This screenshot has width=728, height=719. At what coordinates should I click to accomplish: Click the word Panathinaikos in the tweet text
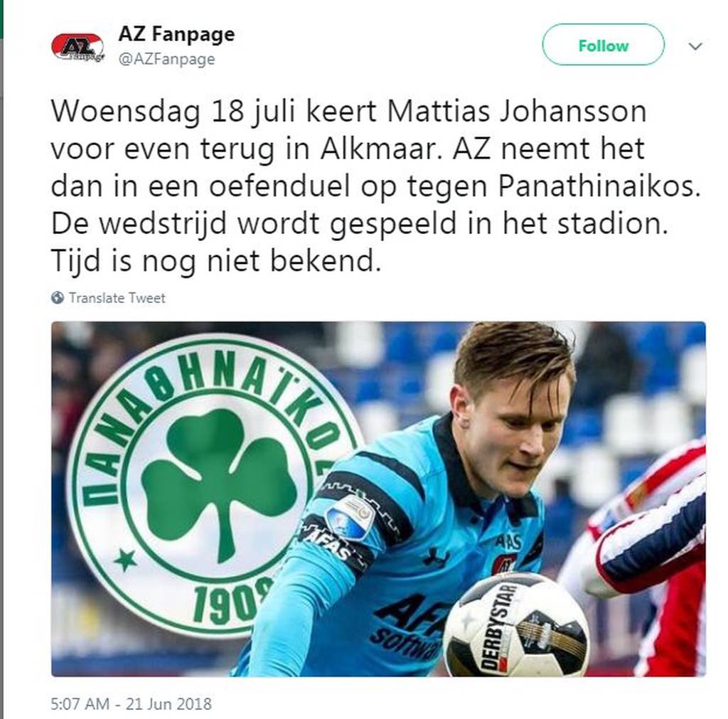click(599, 186)
